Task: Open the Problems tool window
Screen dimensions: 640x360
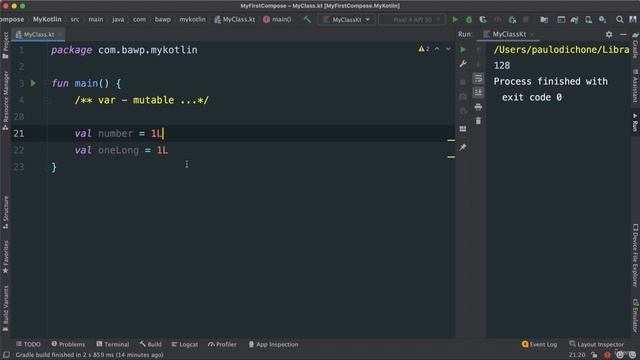Action: (x=68, y=344)
